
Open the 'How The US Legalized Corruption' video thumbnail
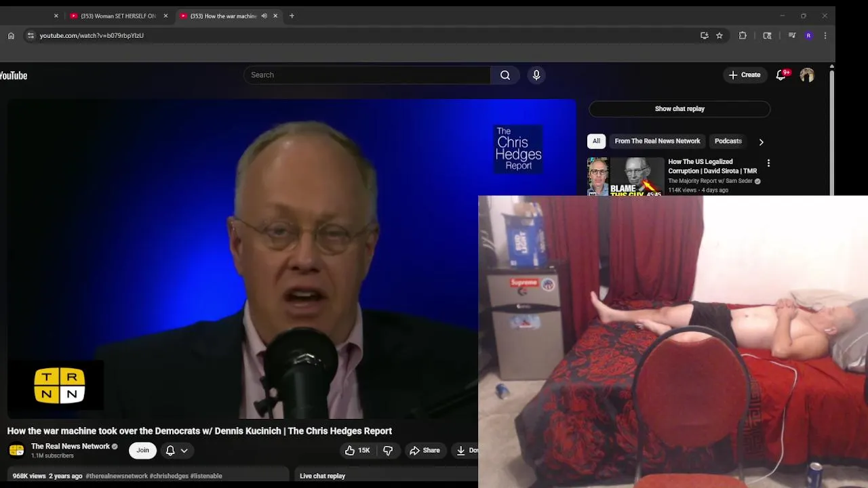626,177
